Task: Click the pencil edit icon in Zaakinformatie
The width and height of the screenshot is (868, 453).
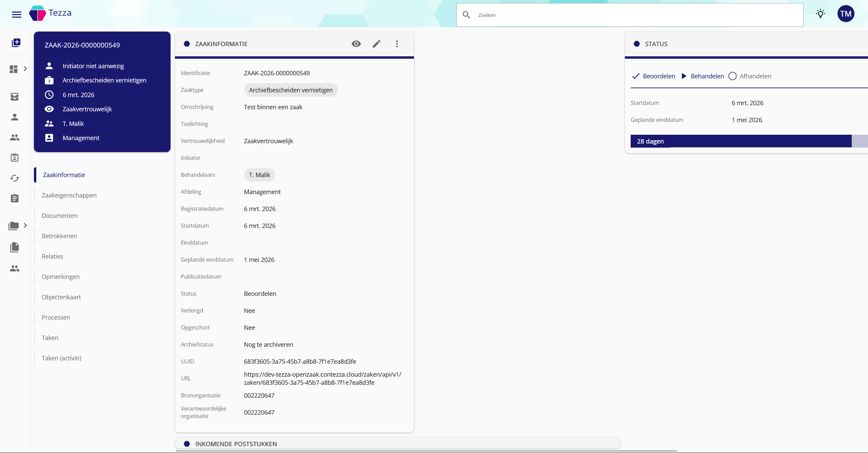Action: 376,44
